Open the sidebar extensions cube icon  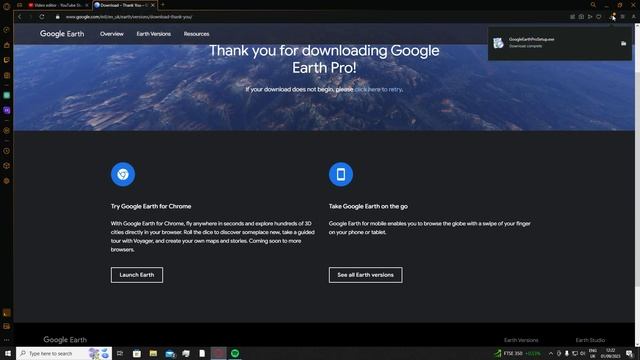click(7, 166)
